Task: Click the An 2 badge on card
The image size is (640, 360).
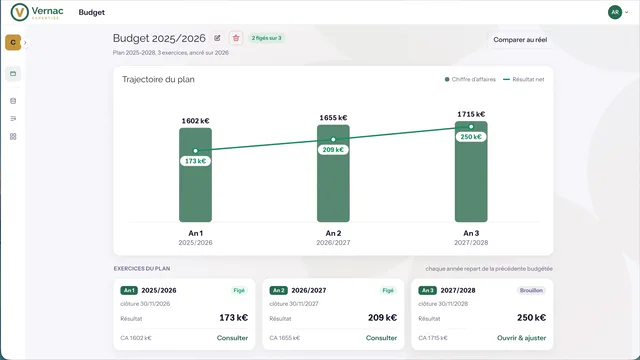Action: pyautogui.click(x=278, y=290)
